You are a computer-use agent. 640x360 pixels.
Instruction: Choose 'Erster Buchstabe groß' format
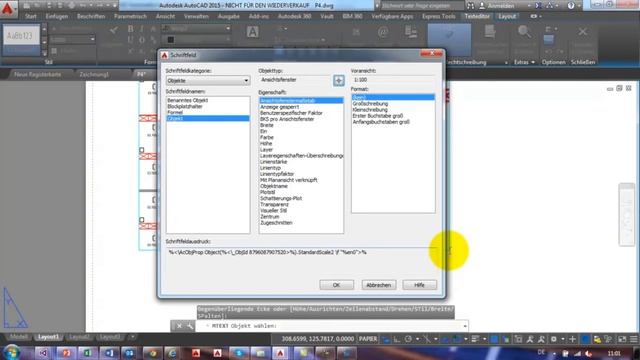click(x=378, y=116)
